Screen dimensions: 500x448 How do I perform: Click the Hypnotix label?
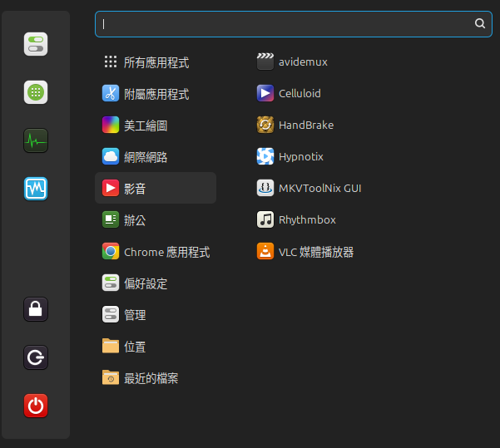[301, 157]
